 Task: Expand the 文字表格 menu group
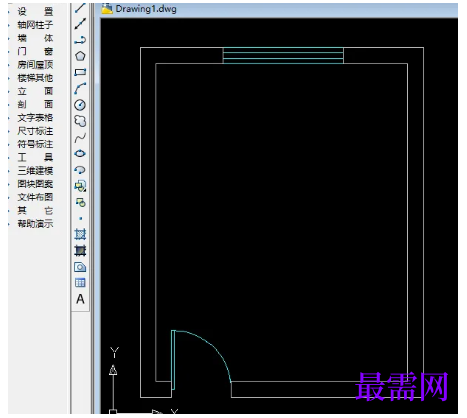(35, 118)
